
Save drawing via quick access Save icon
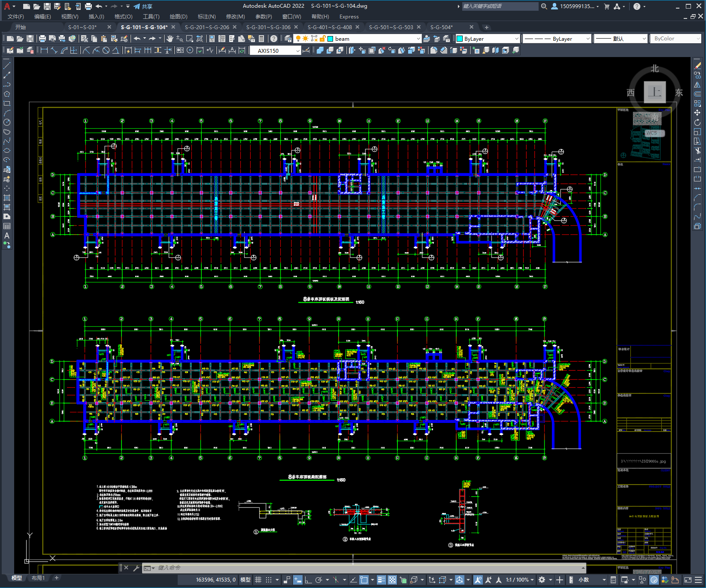47,6
